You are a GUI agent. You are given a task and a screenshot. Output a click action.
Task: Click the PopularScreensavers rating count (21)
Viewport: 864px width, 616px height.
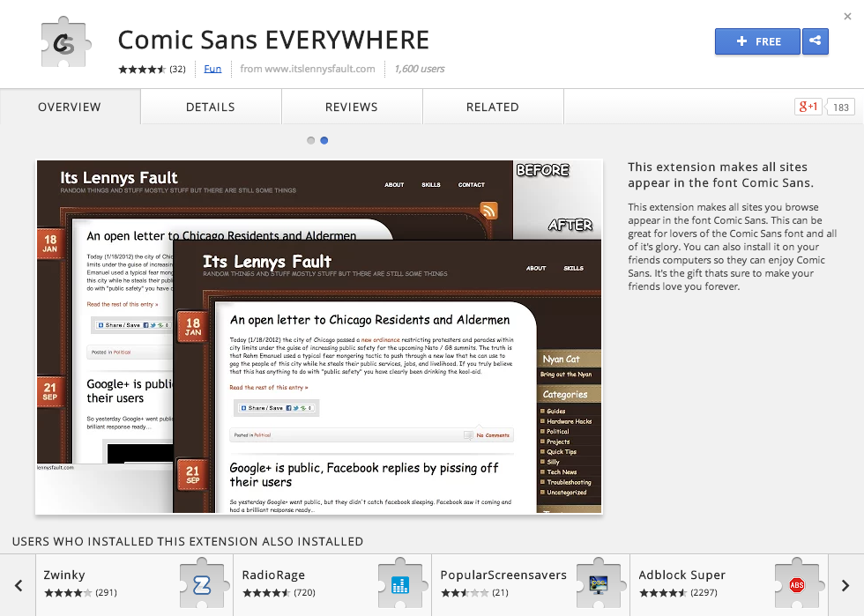[x=500, y=593]
